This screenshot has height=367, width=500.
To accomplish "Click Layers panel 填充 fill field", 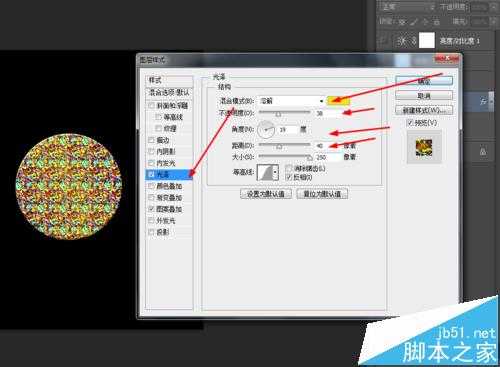I will click(479, 22).
